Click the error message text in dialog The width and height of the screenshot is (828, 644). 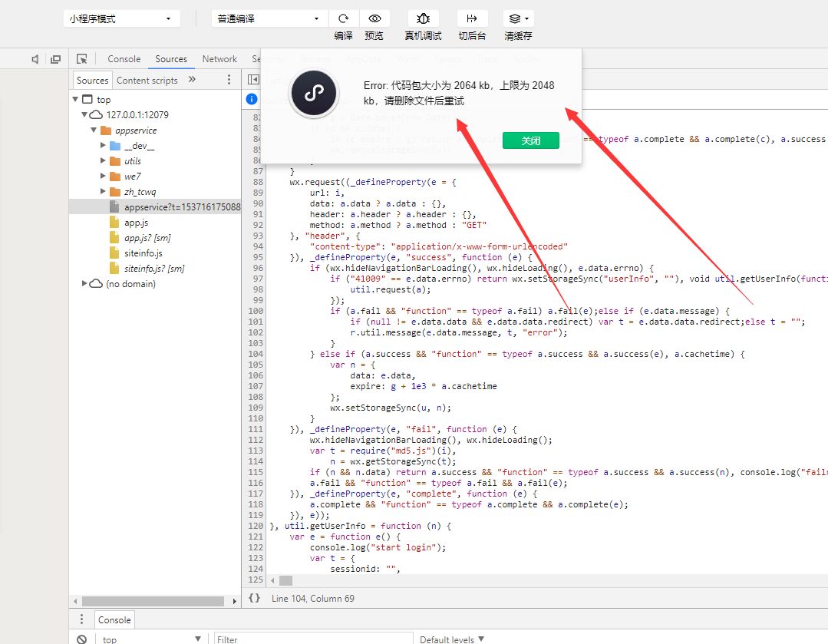click(459, 93)
